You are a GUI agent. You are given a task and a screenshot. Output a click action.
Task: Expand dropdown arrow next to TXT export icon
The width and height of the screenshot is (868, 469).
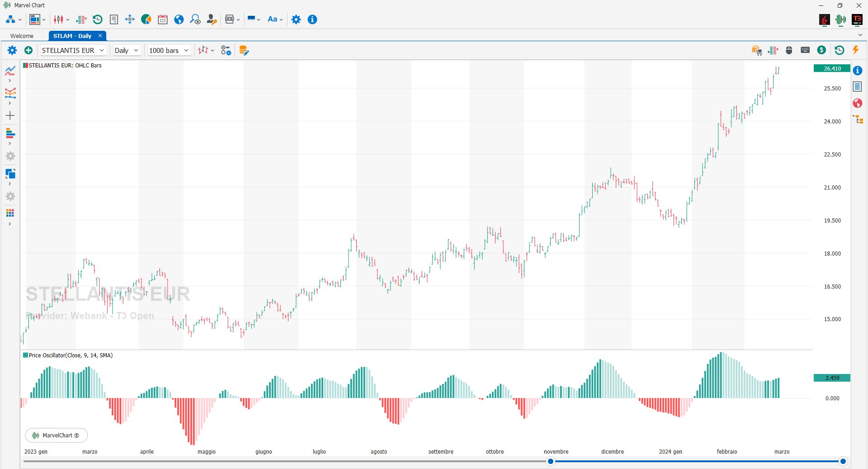point(238,20)
